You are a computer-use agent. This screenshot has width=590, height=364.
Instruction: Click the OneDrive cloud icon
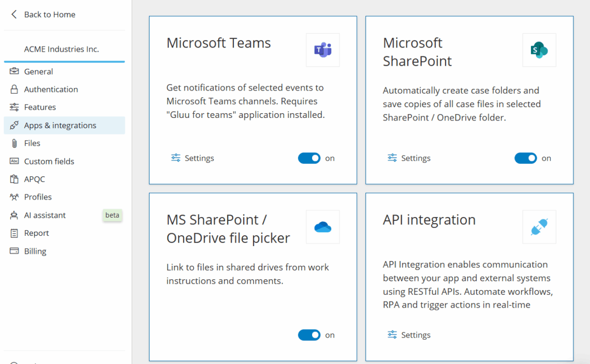coord(322,227)
